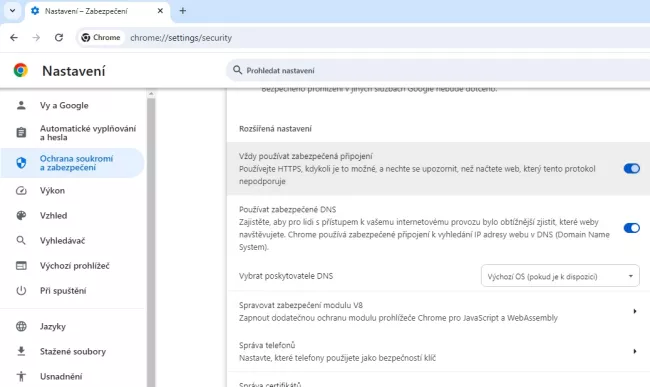Click the Používat zabezpečené DNS label
The image size is (650, 387).
pyautogui.click(x=287, y=210)
